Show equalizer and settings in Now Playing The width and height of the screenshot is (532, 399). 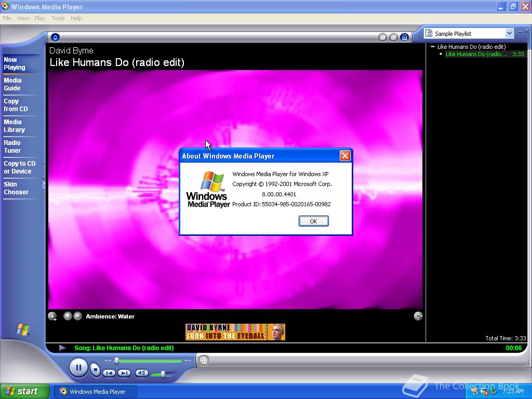click(394, 37)
